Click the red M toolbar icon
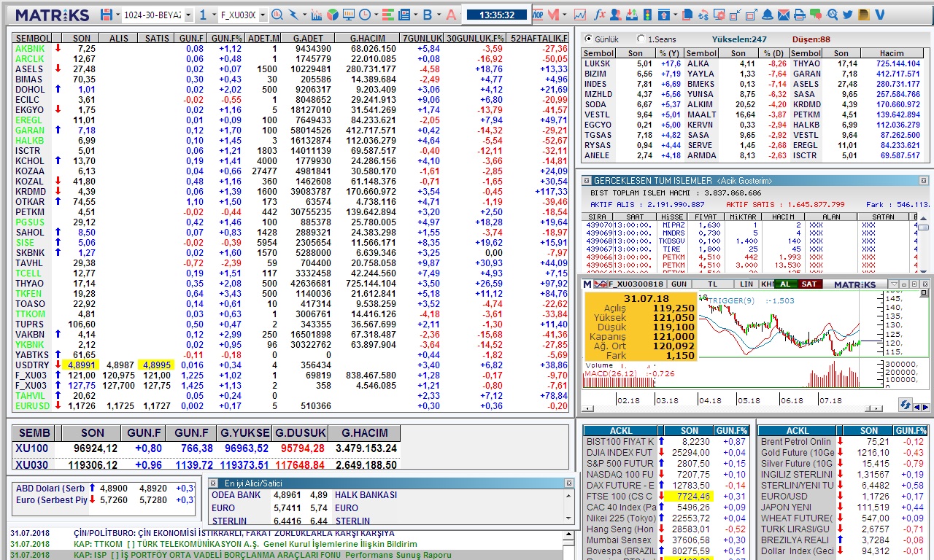This screenshot has height=560, width=934. coord(553,15)
